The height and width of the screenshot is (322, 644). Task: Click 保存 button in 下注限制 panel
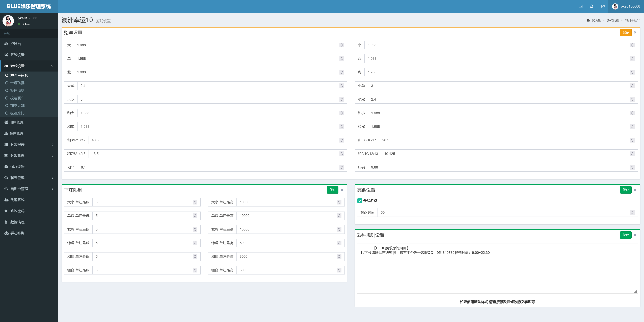tap(333, 190)
